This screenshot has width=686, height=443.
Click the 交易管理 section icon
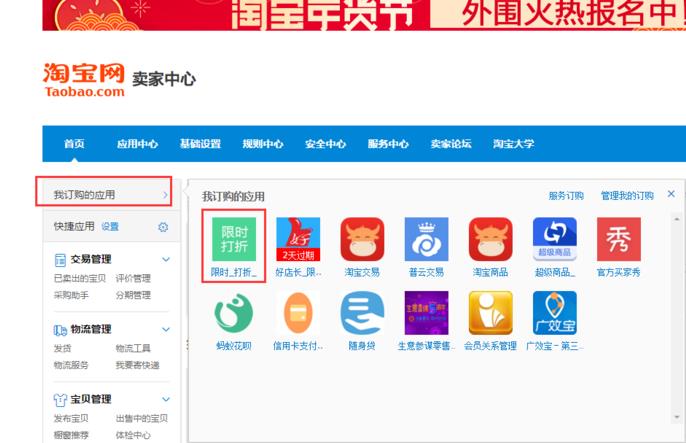60,260
